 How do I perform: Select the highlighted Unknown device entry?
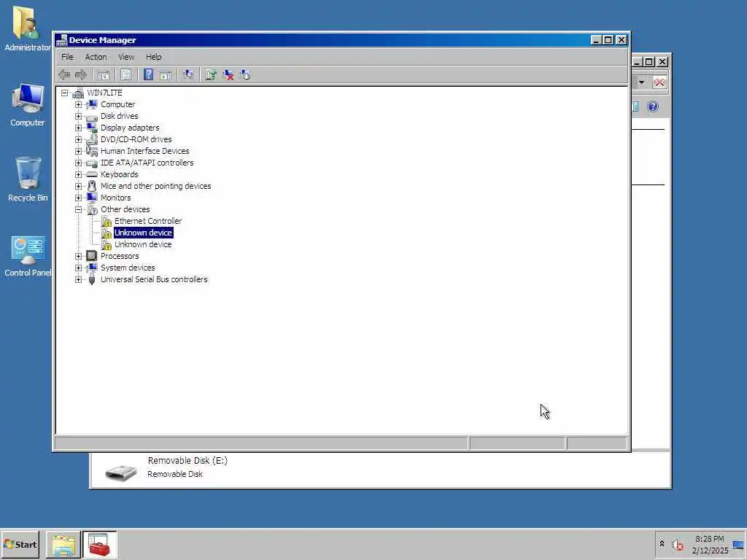click(143, 233)
